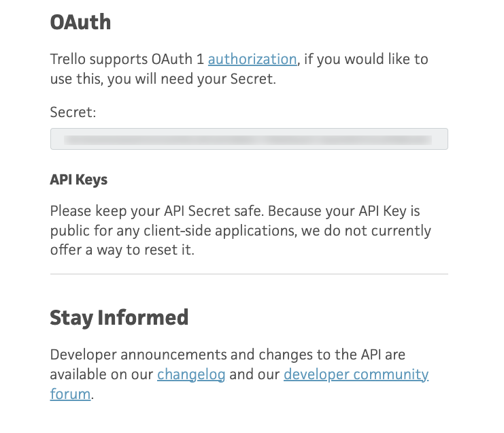This screenshot has height=433, width=504.
Task: Click the OAuth heading
Action: (80, 22)
